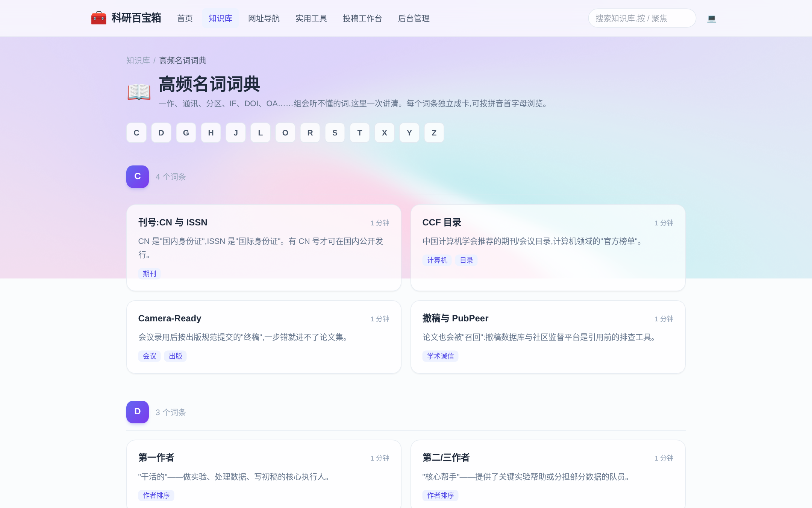The image size is (812, 508).
Task: Open 实用工具 from the navbar
Action: pyautogui.click(x=311, y=18)
